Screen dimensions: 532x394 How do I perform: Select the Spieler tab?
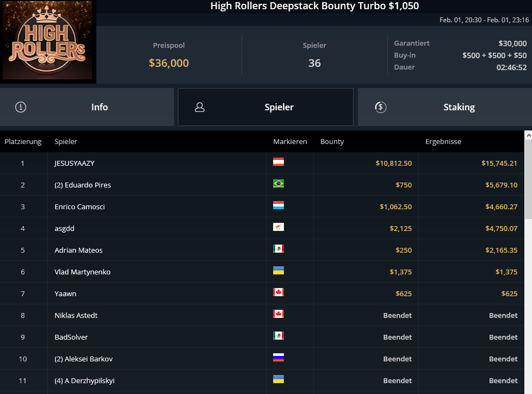coord(265,107)
